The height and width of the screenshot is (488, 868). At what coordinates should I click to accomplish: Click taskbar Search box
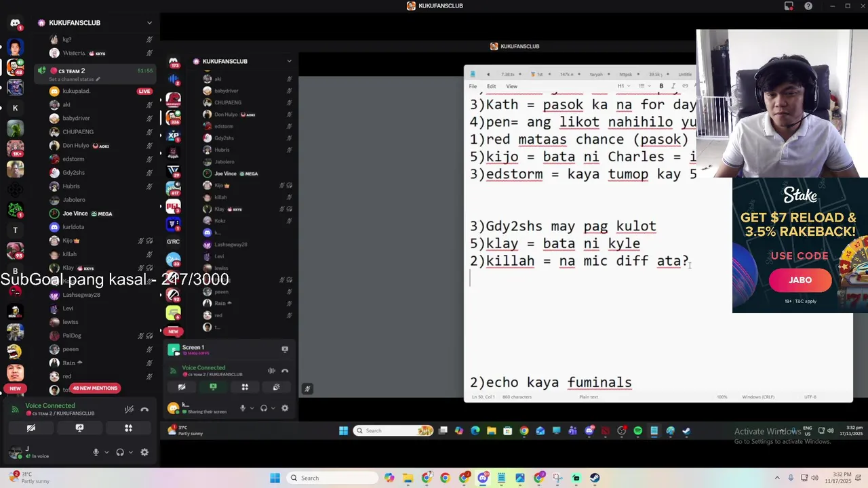click(332, 478)
